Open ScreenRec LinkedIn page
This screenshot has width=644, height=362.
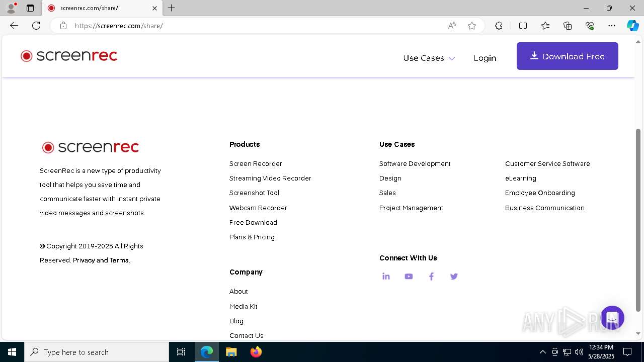(x=386, y=277)
